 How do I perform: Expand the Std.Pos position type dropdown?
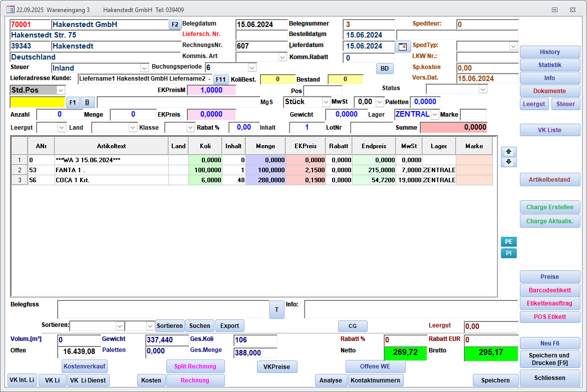[x=61, y=90]
